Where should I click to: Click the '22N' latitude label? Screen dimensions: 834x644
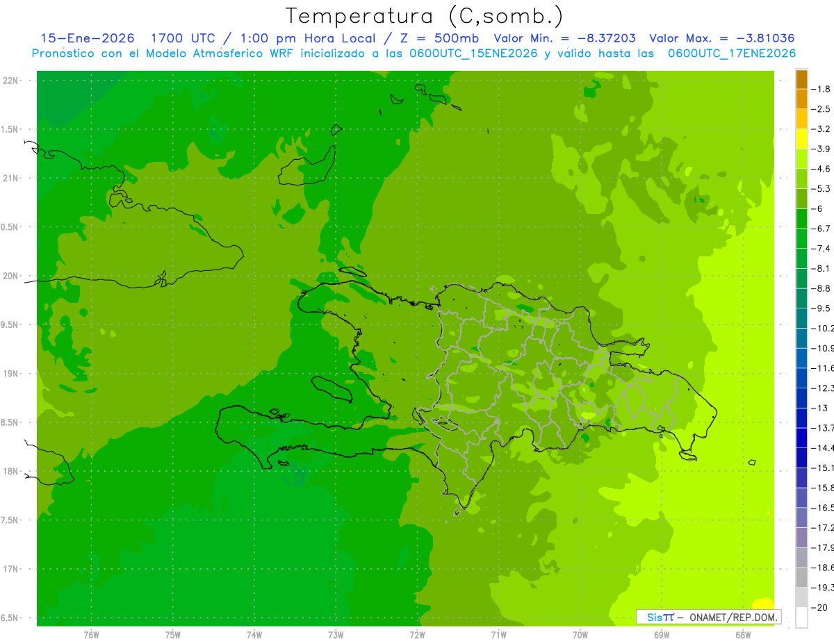click(11, 80)
